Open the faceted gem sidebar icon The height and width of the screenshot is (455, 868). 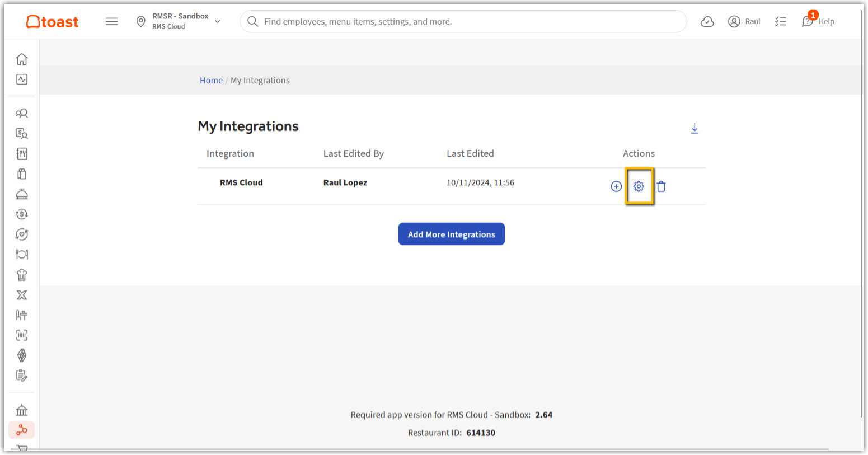[x=22, y=355]
